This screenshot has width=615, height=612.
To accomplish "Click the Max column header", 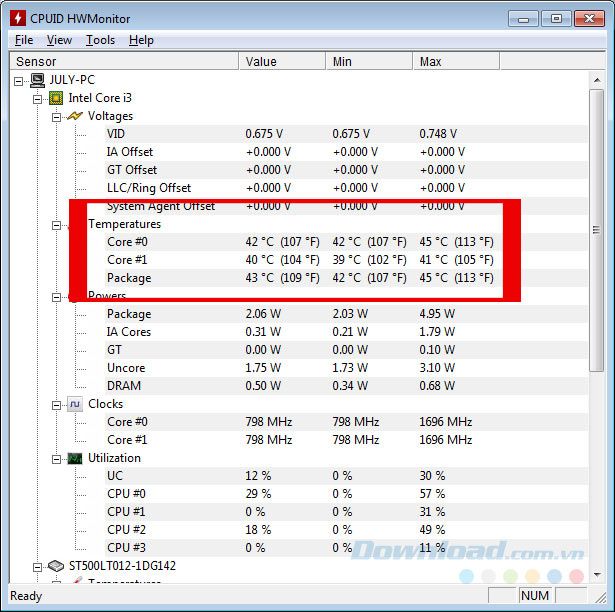I will (x=456, y=62).
